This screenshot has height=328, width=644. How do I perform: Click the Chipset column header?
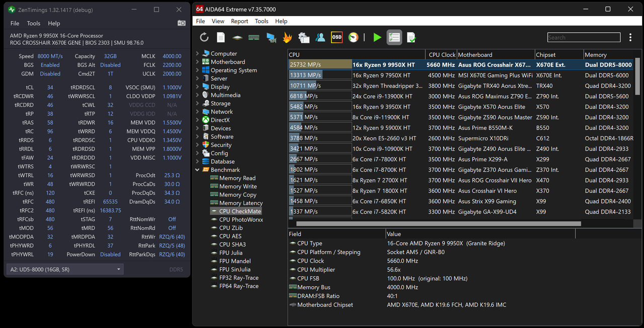[558, 54]
